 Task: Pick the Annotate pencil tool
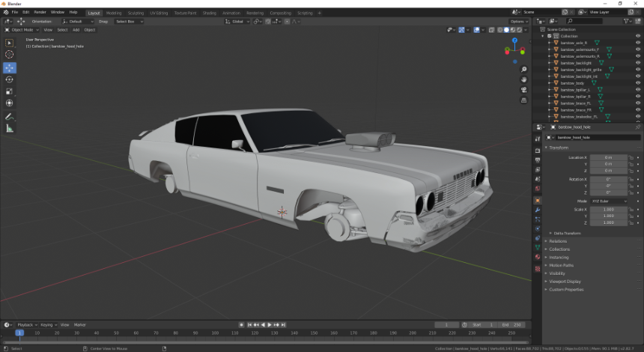coord(10,117)
